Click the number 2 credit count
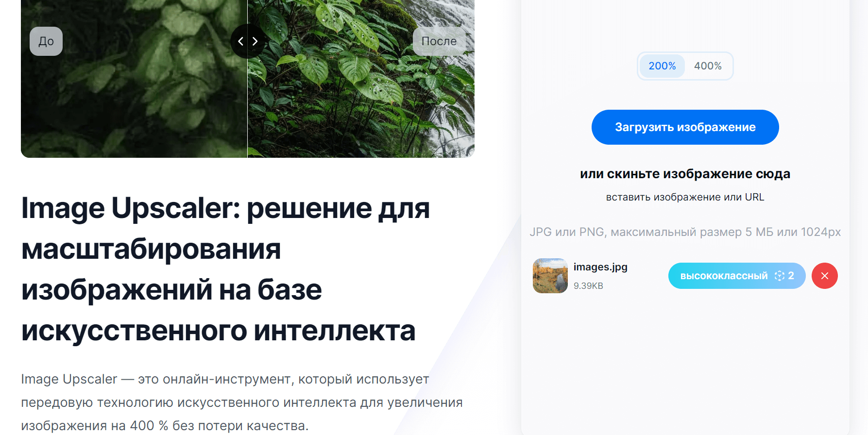 click(791, 276)
